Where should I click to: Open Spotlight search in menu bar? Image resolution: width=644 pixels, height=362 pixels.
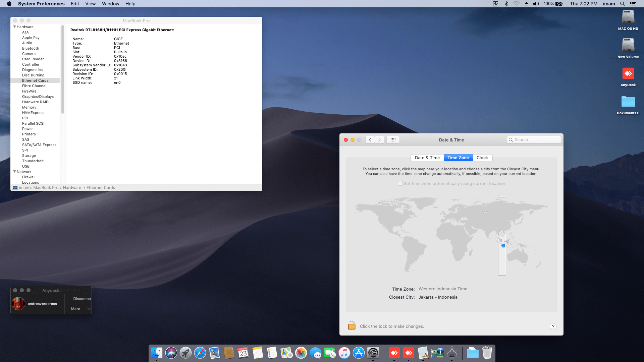tap(622, 4)
